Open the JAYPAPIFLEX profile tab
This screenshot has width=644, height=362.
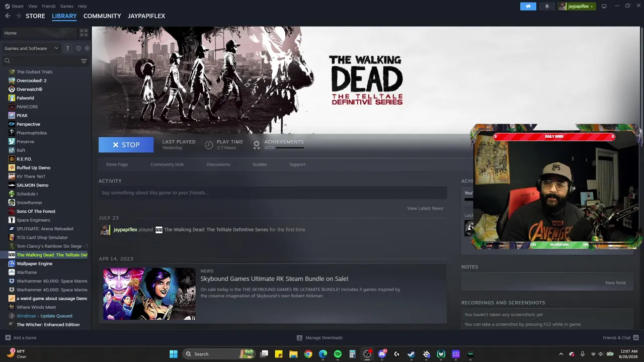point(146,16)
